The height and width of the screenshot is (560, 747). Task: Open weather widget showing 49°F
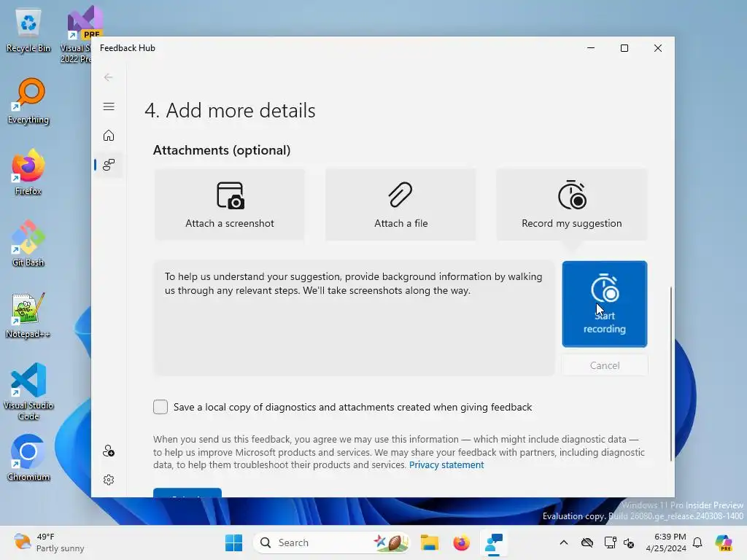point(49,542)
